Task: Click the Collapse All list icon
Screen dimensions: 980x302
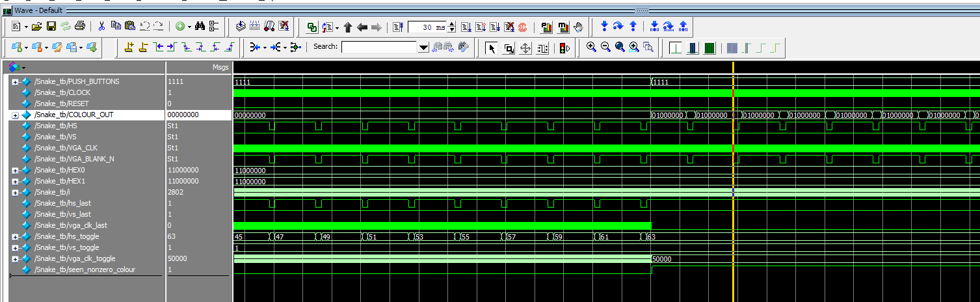Action: [x=213, y=27]
